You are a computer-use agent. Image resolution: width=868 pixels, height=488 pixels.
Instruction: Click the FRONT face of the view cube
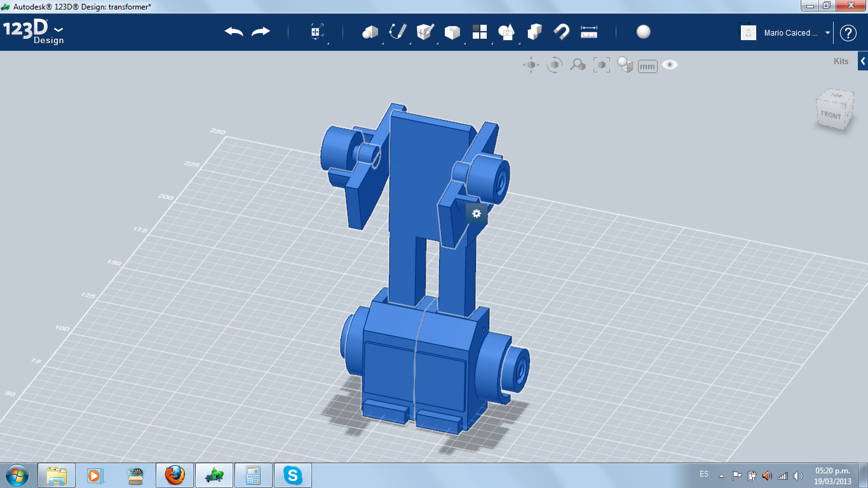831,116
